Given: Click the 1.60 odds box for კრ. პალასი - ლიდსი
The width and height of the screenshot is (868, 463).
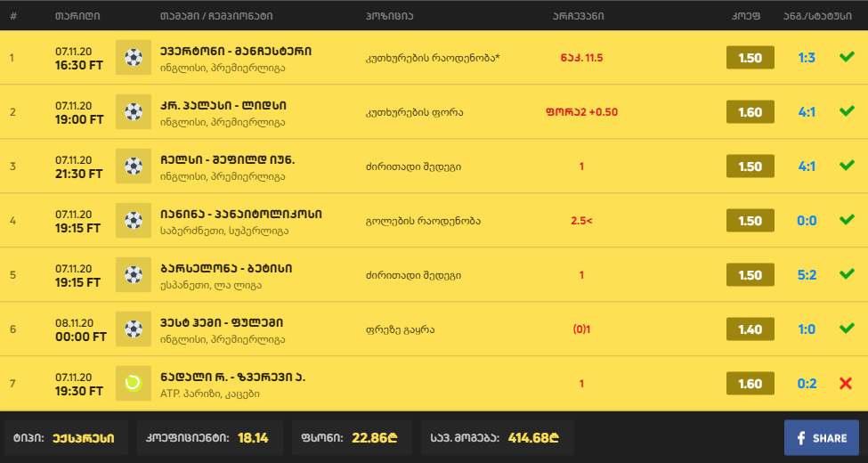Looking at the screenshot, I should [x=750, y=112].
